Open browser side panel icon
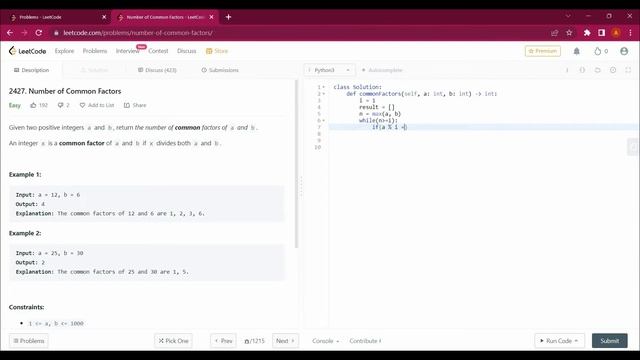The height and width of the screenshot is (360, 640). (x=601, y=33)
